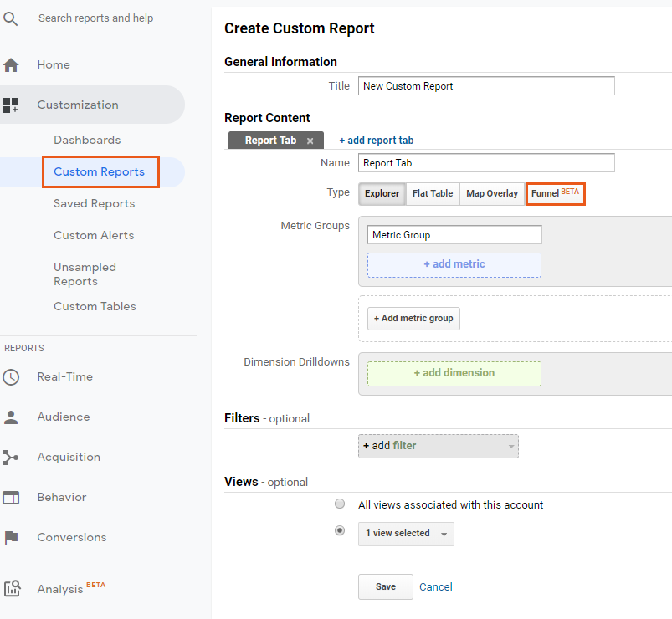
Task: Click the Add metric group button
Action: click(413, 318)
